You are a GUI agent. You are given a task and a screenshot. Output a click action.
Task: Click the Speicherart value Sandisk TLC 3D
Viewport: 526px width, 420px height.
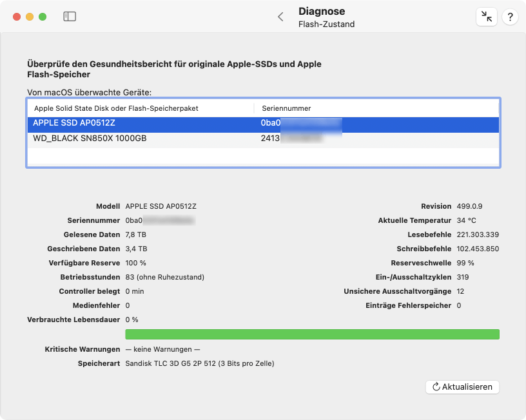click(200, 363)
